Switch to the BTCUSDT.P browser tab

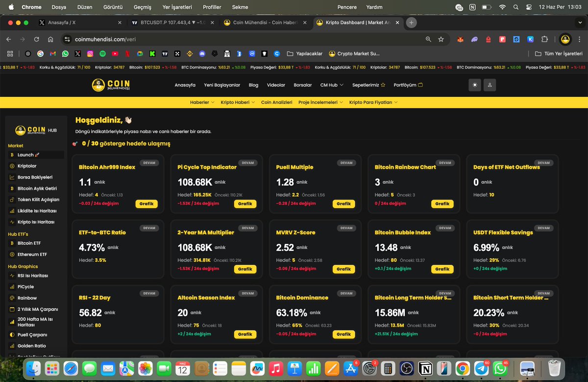[x=171, y=22]
